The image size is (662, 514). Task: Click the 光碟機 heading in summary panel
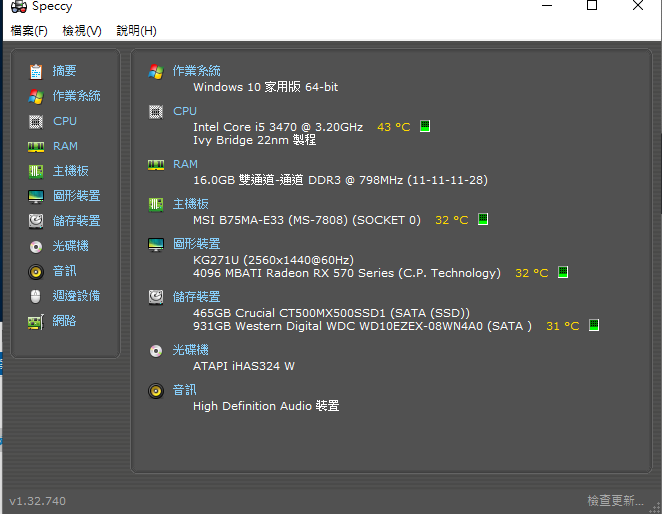(191, 350)
